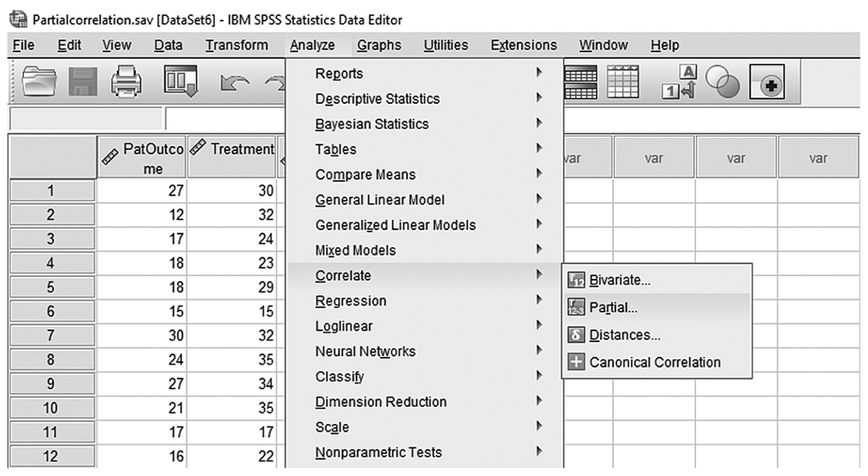Select Canonical Correlation option
This screenshot has height=476, width=868.
(x=657, y=362)
